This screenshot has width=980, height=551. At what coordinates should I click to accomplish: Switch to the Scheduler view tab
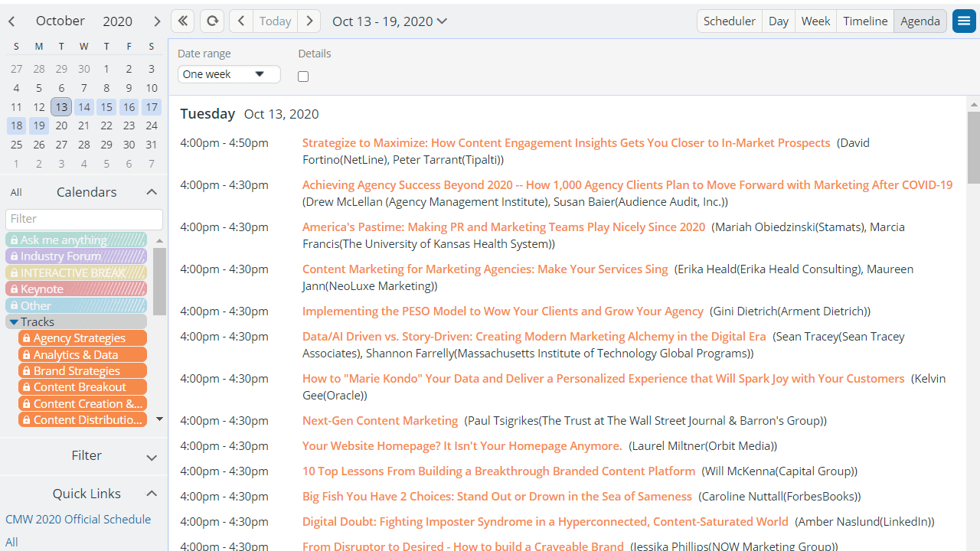click(729, 21)
